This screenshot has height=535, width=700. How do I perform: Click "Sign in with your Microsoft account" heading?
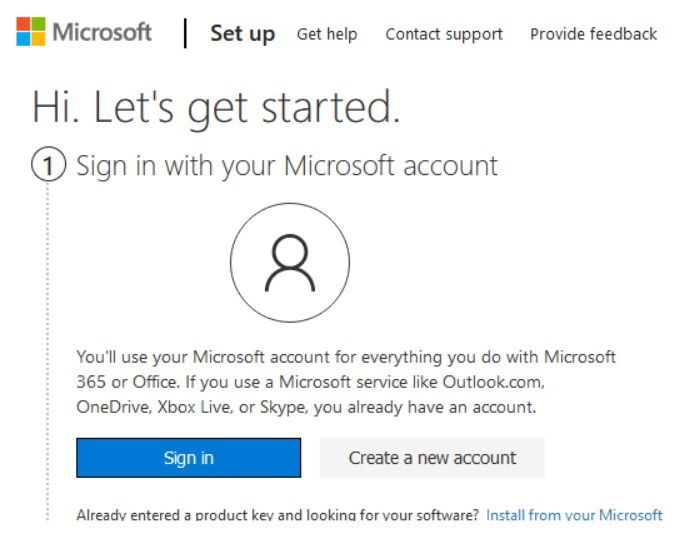click(287, 165)
